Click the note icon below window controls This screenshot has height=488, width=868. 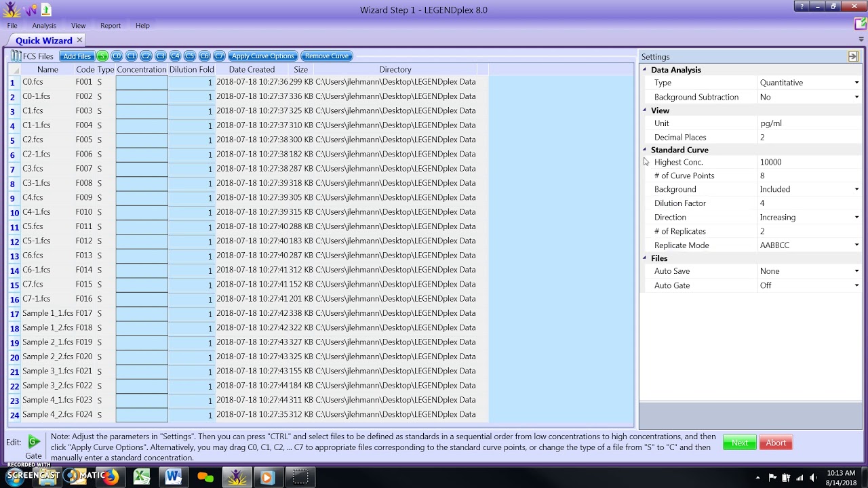point(860,24)
